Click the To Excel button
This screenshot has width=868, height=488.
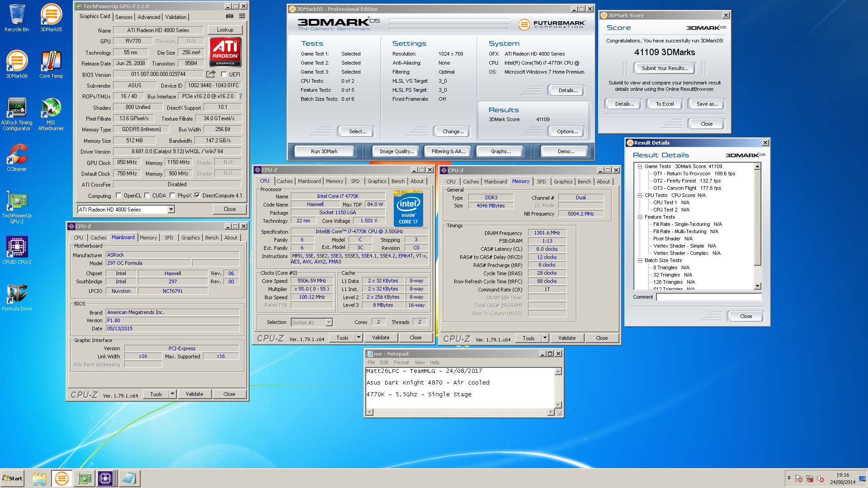click(x=665, y=104)
